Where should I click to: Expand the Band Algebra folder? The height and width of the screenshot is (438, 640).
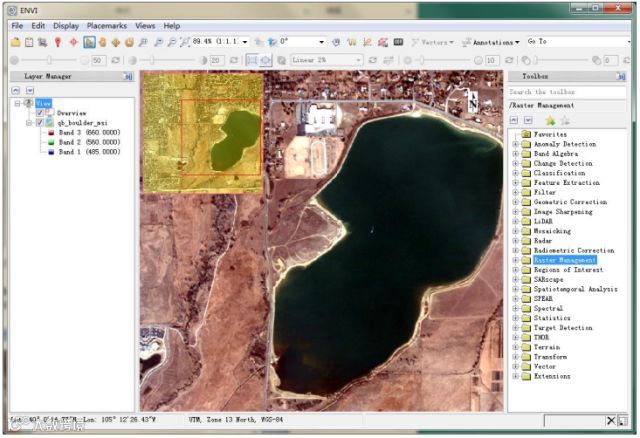pyautogui.click(x=515, y=154)
